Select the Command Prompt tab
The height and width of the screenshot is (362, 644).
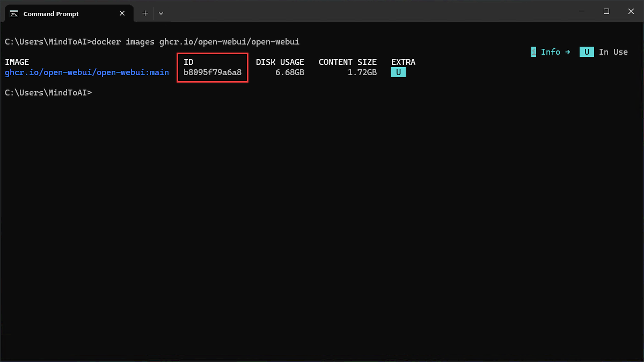(68, 13)
